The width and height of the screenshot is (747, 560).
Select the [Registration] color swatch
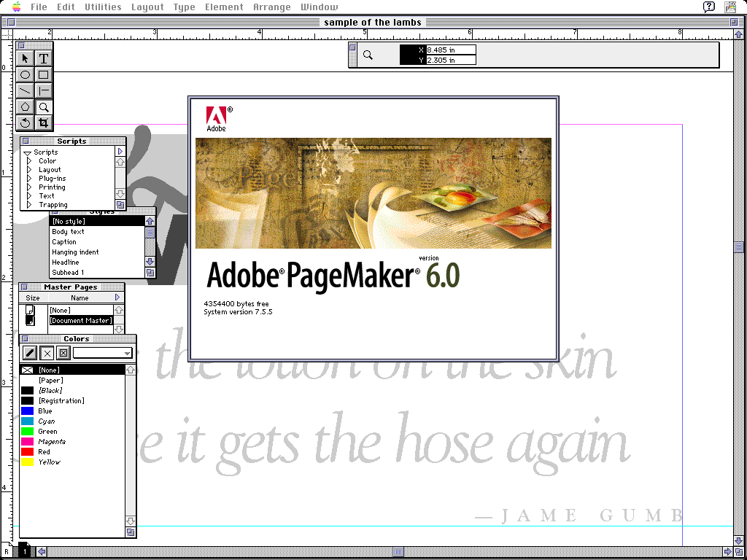[x=28, y=400]
